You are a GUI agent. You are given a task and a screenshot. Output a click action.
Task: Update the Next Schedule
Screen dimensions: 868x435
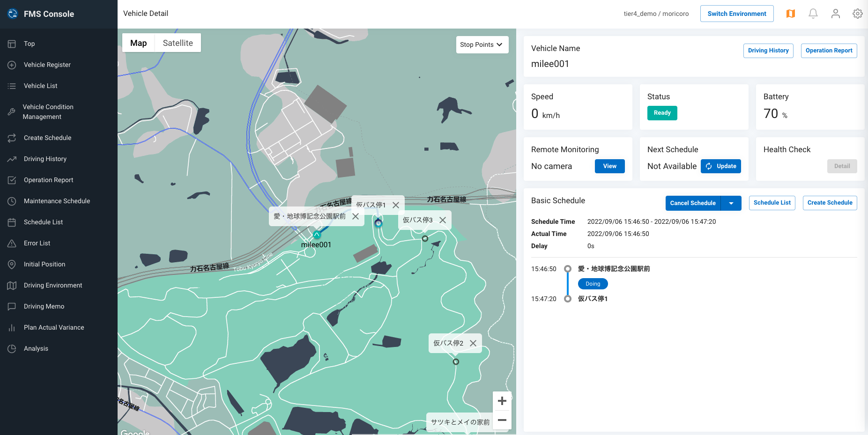click(721, 166)
